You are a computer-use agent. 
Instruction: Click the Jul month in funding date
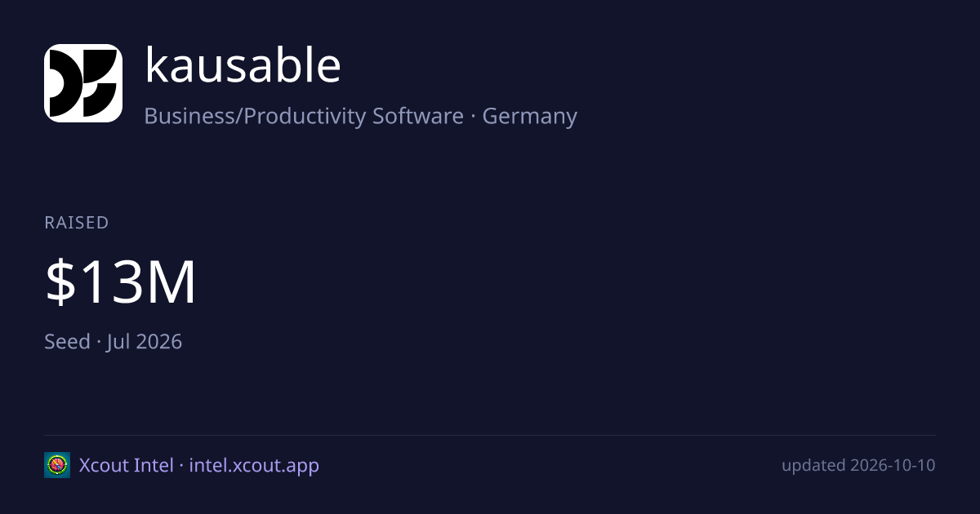pyautogui.click(x=120, y=341)
